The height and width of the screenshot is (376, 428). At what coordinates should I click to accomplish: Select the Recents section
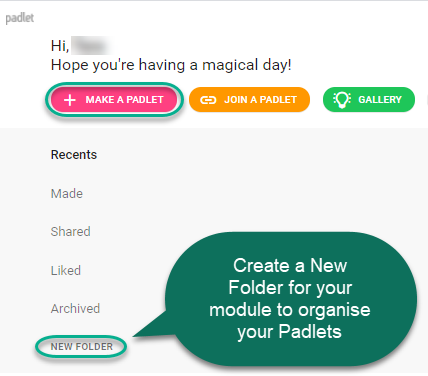pos(74,155)
